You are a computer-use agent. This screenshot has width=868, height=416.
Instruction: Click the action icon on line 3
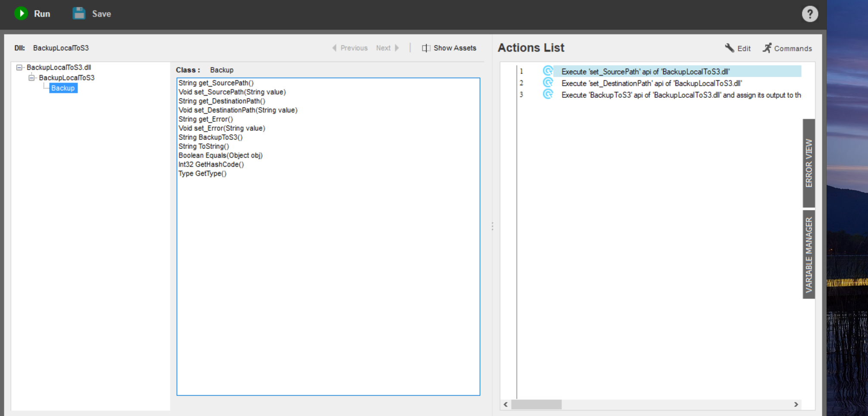(x=548, y=94)
